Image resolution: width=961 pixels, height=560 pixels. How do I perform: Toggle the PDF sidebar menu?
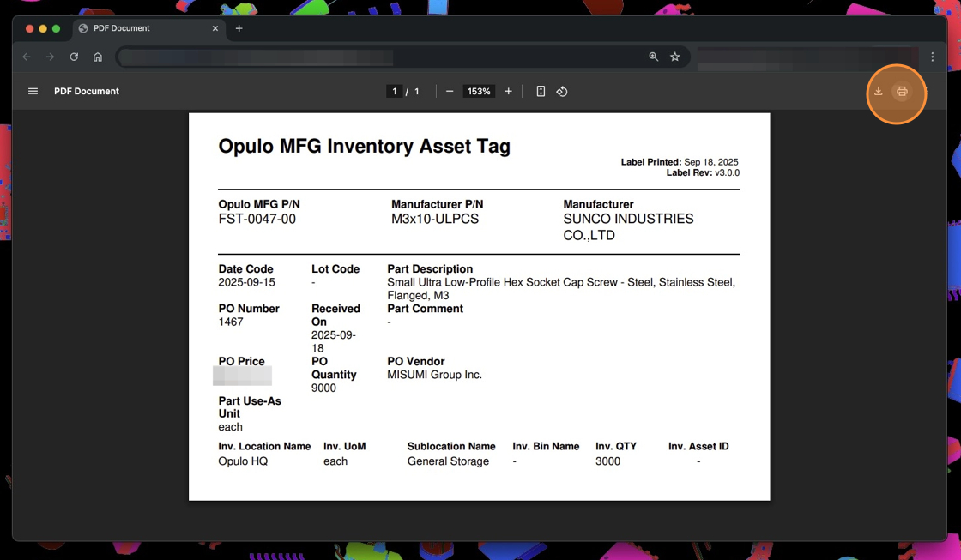(33, 92)
